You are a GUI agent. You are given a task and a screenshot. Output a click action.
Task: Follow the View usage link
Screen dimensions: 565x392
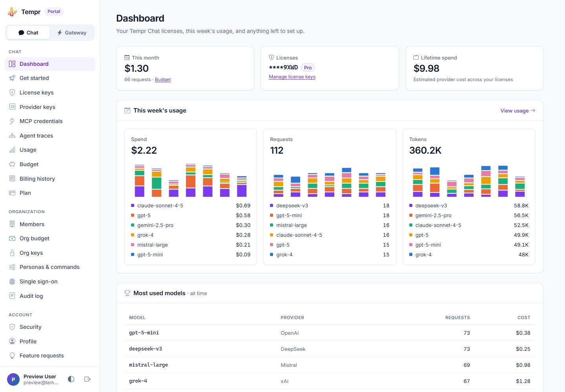click(518, 111)
